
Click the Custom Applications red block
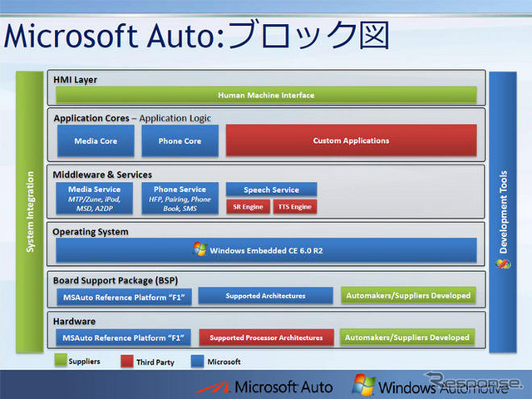tap(351, 140)
